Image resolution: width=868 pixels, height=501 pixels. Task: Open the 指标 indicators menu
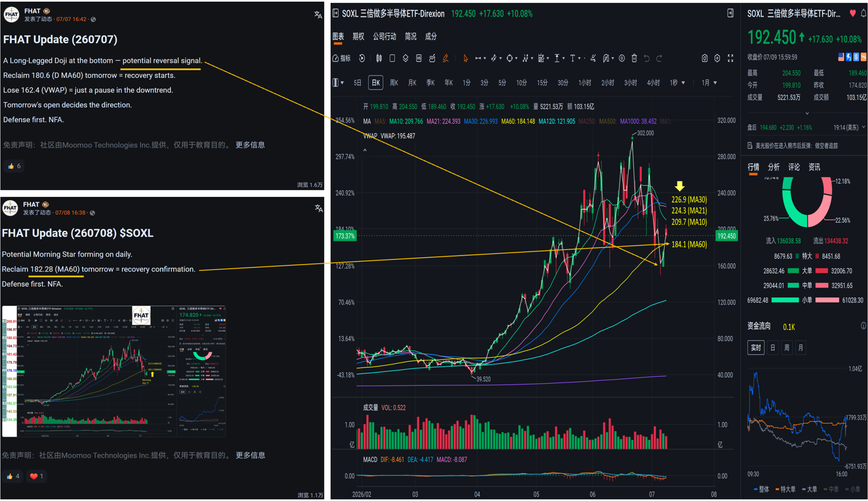coord(342,58)
